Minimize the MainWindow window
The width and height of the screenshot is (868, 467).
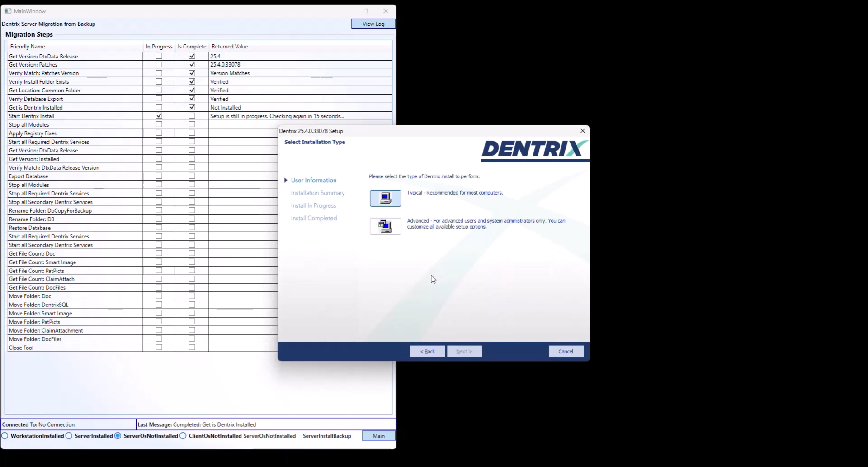click(x=344, y=11)
